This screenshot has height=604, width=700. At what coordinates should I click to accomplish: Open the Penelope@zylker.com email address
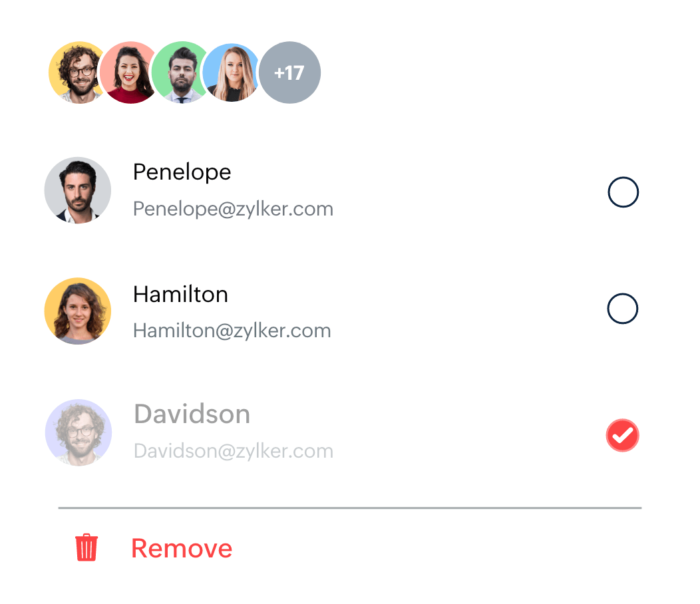pyautogui.click(x=233, y=209)
